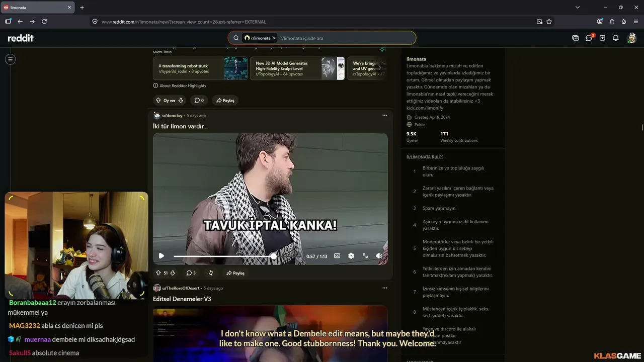The width and height of the screenshot is (644, 362).
Task: Click the search magnifier icon
Action: point(236,38)
